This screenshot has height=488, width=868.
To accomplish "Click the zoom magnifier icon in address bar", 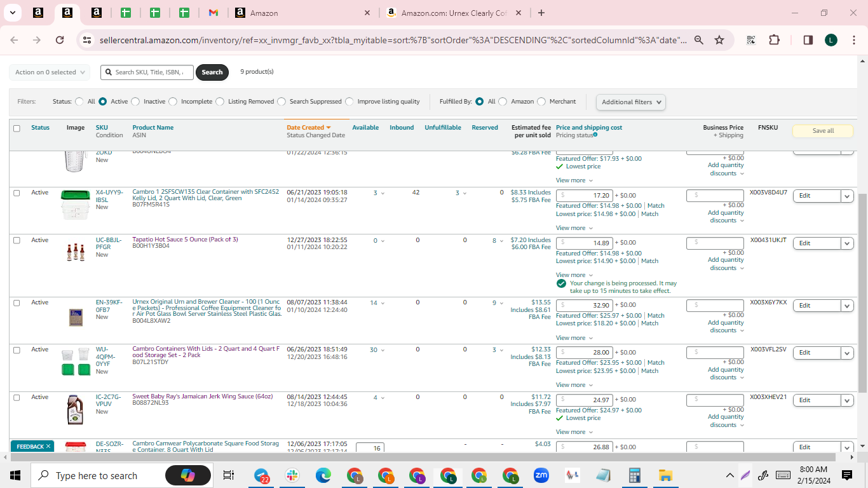I will click(698, 40).
